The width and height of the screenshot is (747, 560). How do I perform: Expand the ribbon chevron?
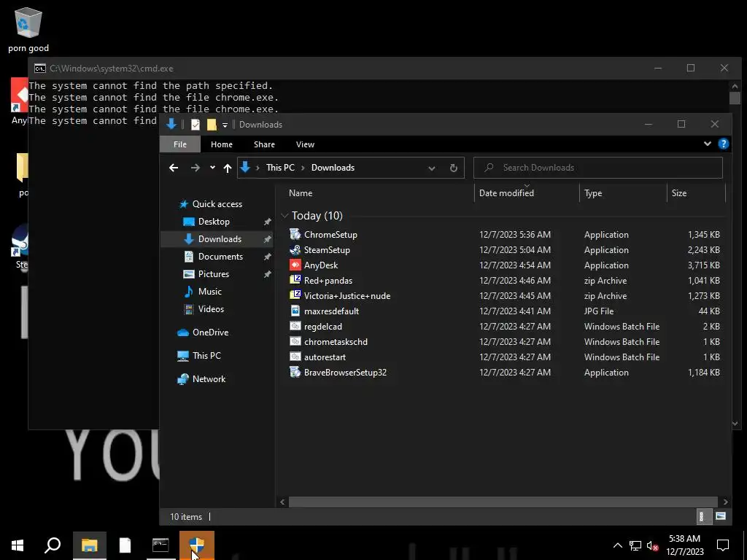708,144
